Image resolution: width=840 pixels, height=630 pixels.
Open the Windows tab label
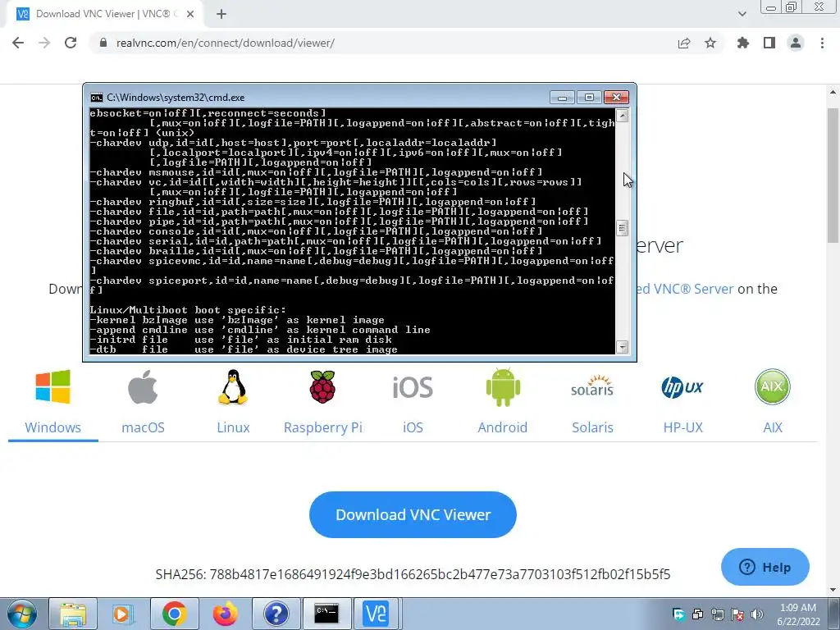pyautogui.click(x=52, y=427)
